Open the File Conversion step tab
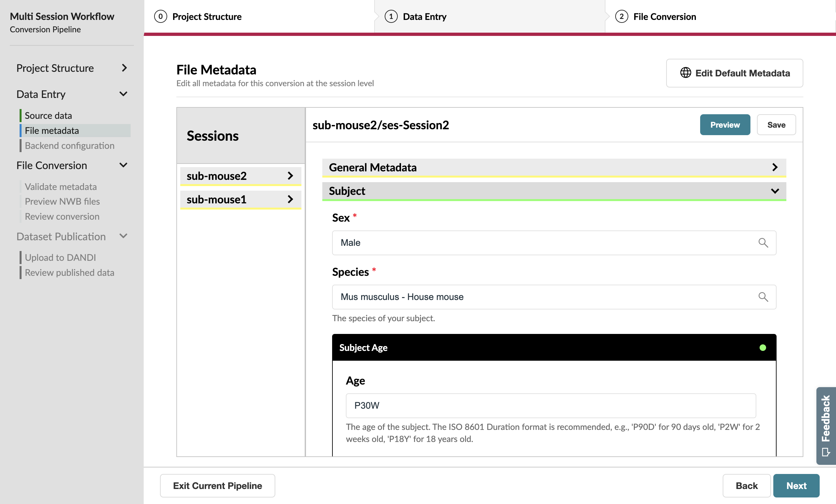 click(x=720, y=16)
